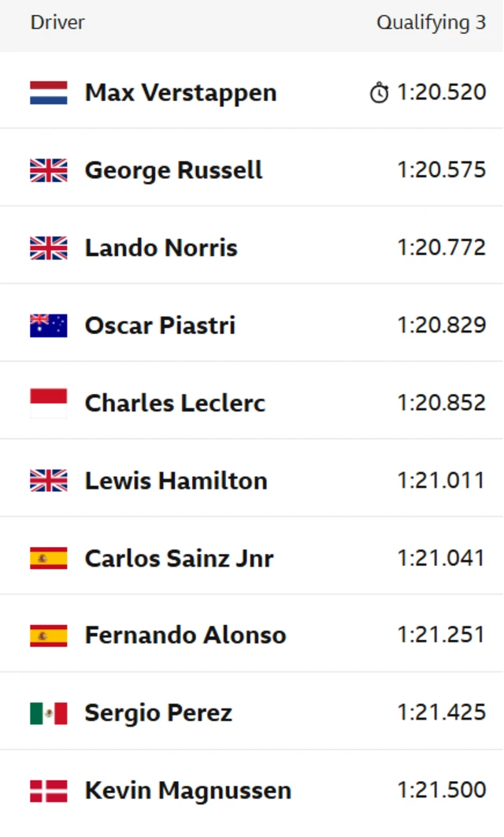This screenshot has width=504, height=837.
Task: Click the Monaco flag beside Charles Leclerc
Action: click(x=49, y=403)
